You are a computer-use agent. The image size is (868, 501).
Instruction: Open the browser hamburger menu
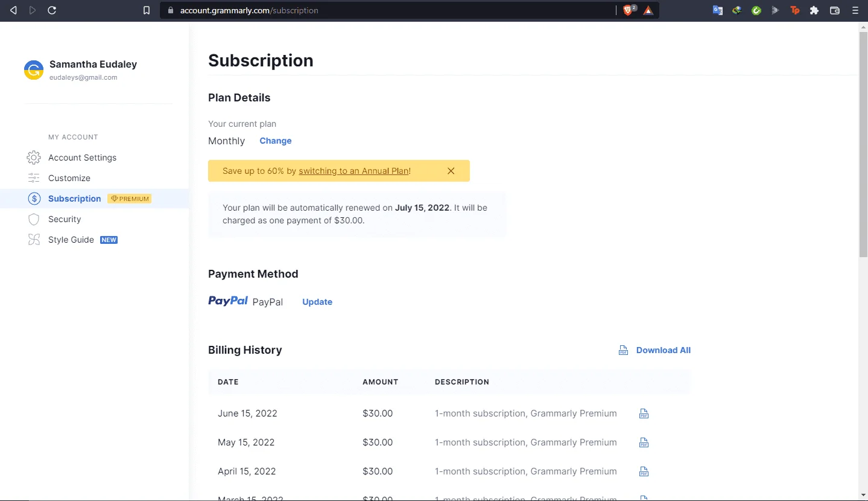(855, 10)
